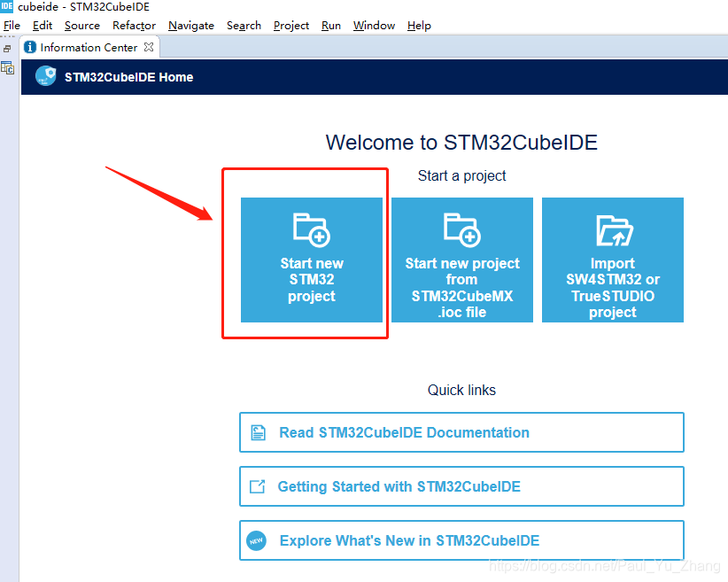
Task: Click the restore view icon in left sidebar
Action: 7,49
